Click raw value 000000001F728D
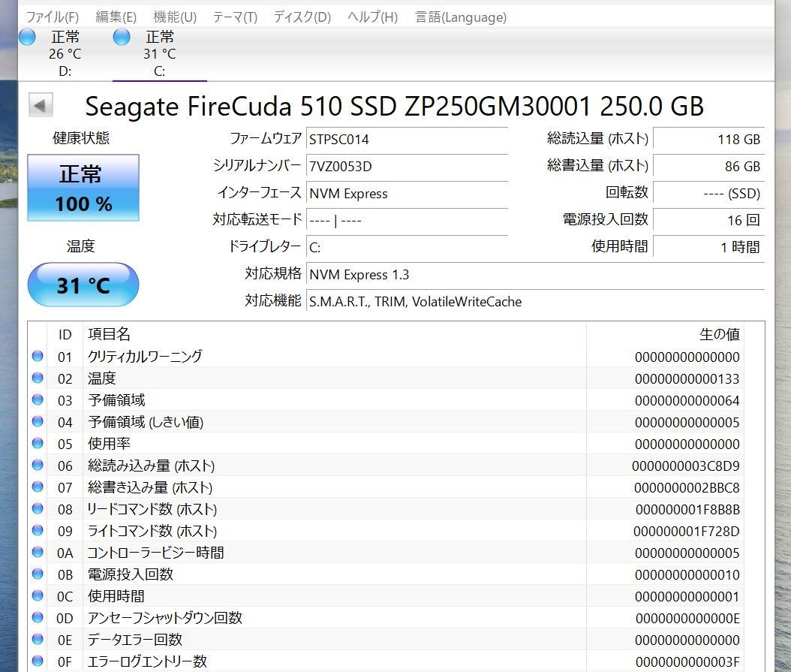This screenshot has height=672, width=791. (687, 531)
